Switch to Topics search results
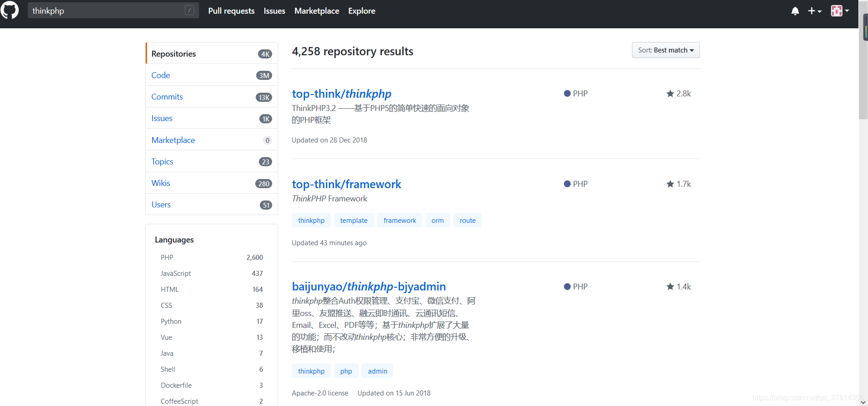Screen dimensions: 868x406 coord(211,161)
